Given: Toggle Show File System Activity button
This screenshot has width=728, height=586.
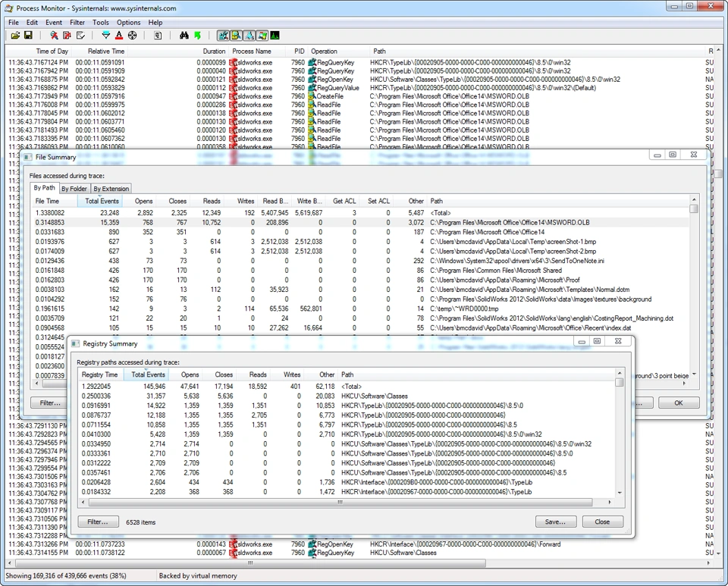Looking at the screenshot, I should tap(237, 36).
